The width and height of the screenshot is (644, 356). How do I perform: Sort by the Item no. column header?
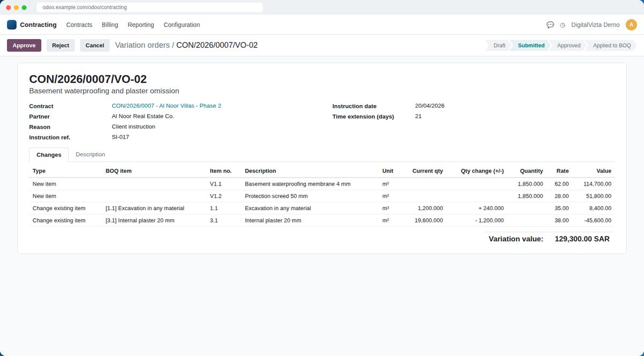[221, 171]
